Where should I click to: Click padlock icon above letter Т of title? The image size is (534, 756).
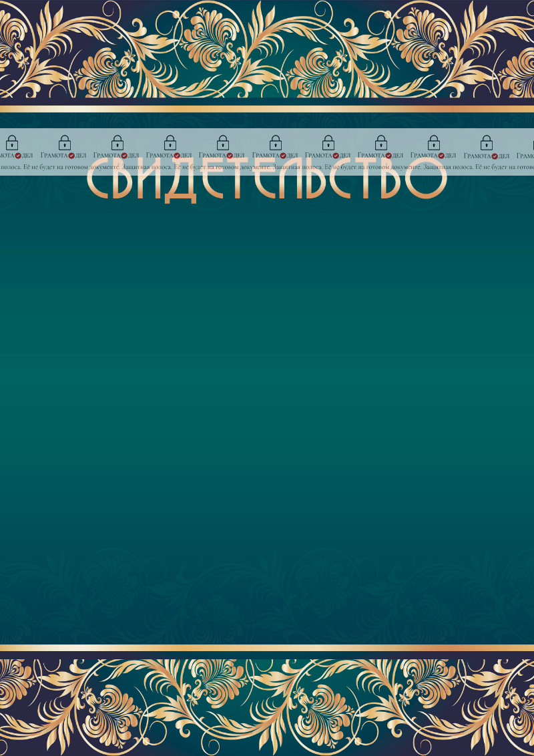223,142
